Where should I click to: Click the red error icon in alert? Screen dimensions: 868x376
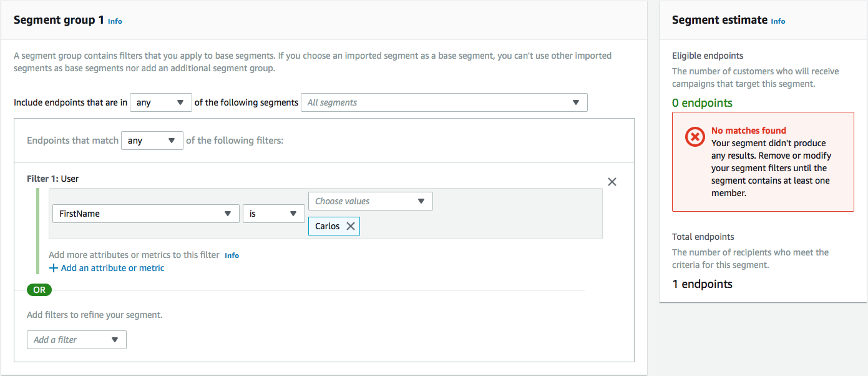click(x=695, y=137)
